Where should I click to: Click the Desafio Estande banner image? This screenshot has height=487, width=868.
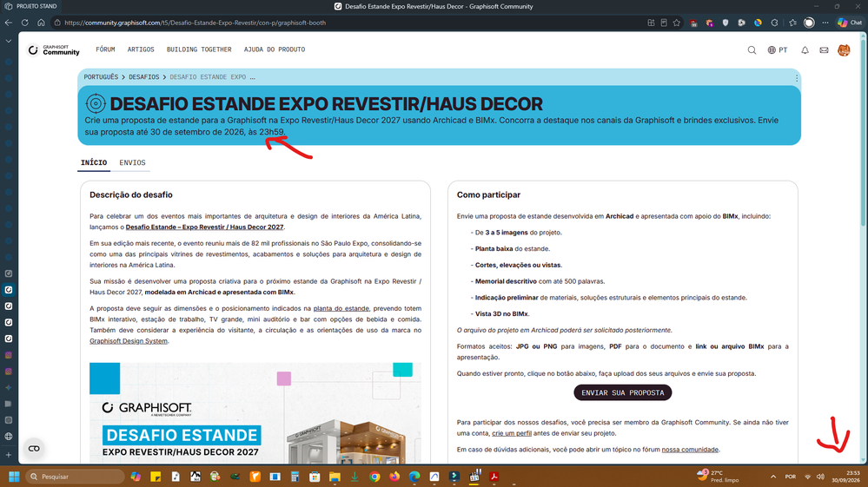click(255, 413)
